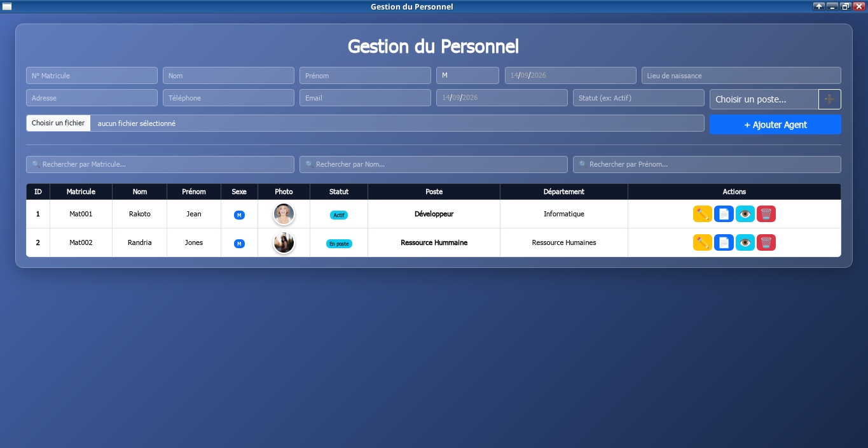This screenshot has width=868, height=448.
Task: Click Rakoto's photo thumbnail
Action: pos(284,214)
